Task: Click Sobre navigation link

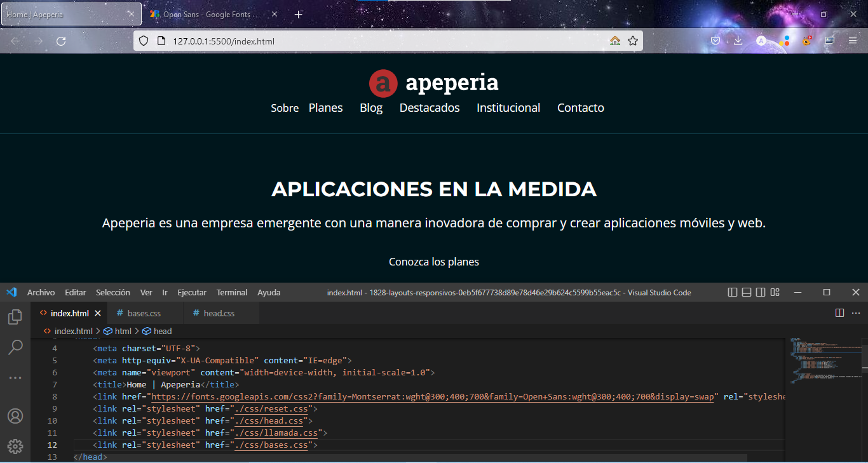Action: (x=285, y=108)
